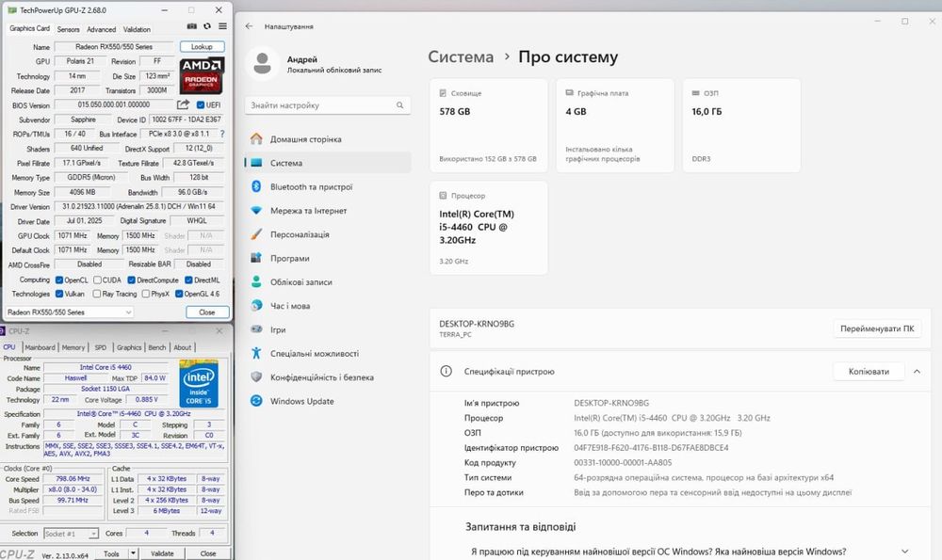Open Спеціальні можливості section
Screen dimensions: 942x560
[328, 354]
